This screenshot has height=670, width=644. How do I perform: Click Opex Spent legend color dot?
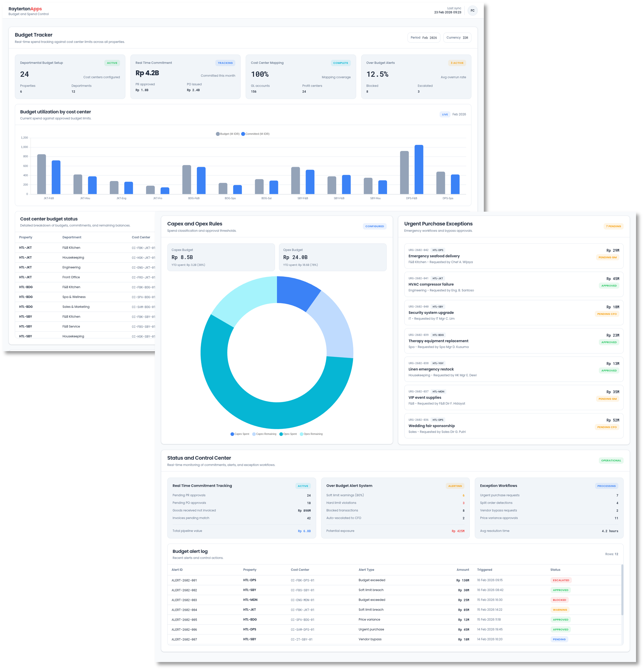point(281,434)
